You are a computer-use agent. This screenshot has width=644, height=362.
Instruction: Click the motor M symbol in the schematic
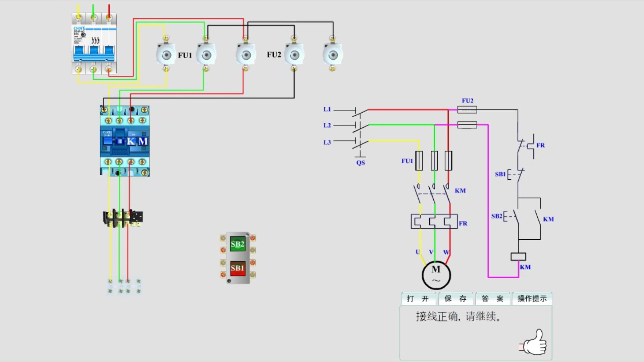click(436, 275)
